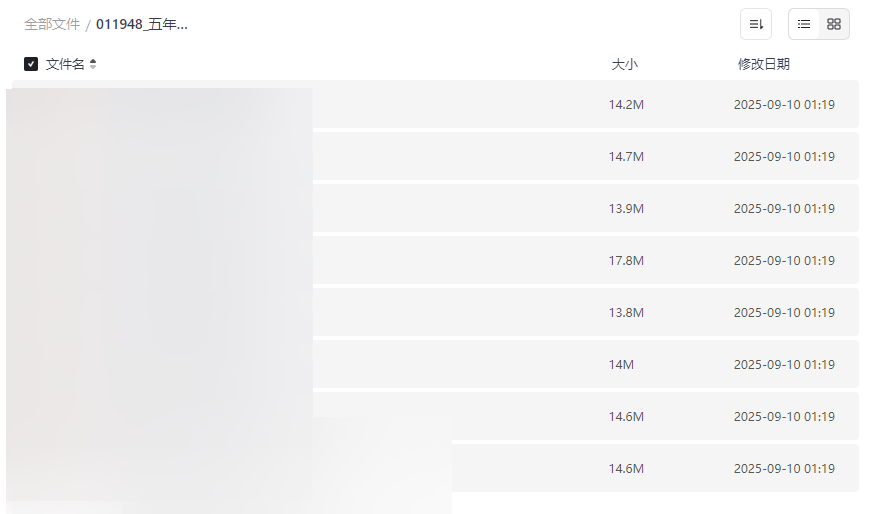Click the 大小 column header
Viewport: 874px width, 514px height.
(624, 64)
